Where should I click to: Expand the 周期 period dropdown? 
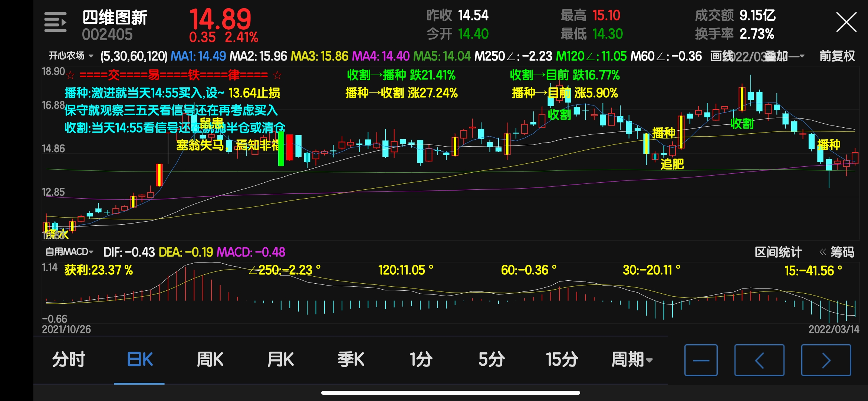click(632, 359)
